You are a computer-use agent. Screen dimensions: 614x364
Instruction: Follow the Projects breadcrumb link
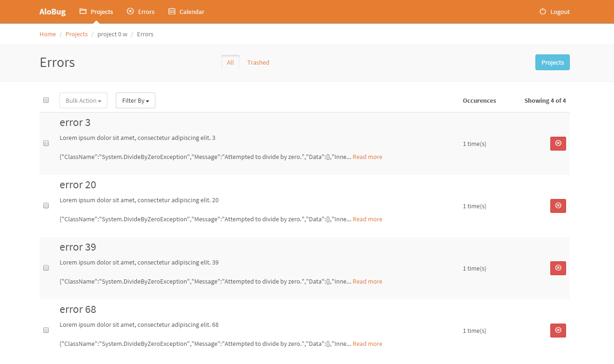(77, 34)
